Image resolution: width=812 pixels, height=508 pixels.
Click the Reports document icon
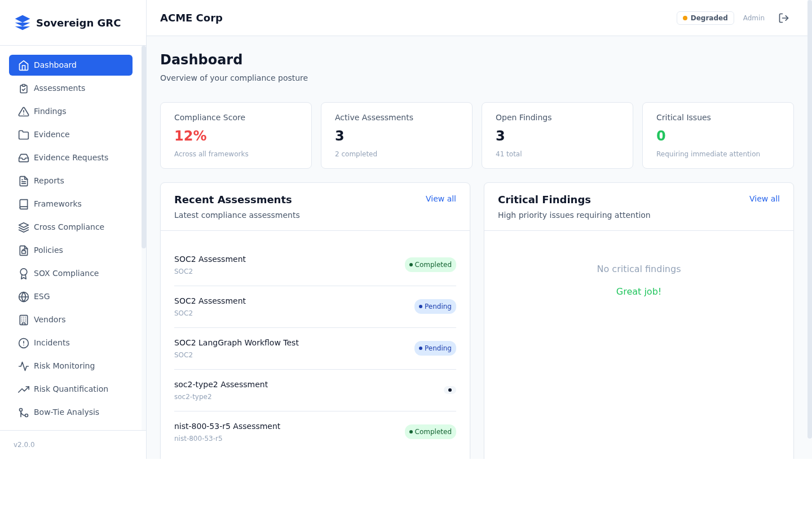[23, 181]
